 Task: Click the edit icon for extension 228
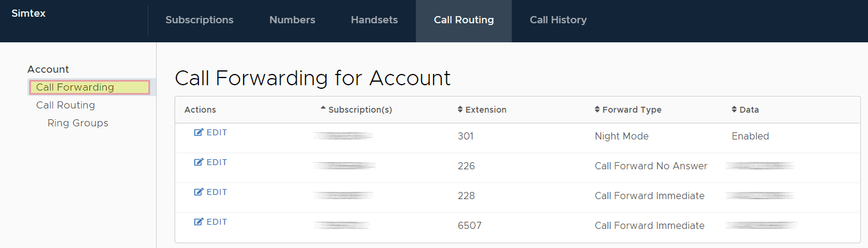coord(199,193)
